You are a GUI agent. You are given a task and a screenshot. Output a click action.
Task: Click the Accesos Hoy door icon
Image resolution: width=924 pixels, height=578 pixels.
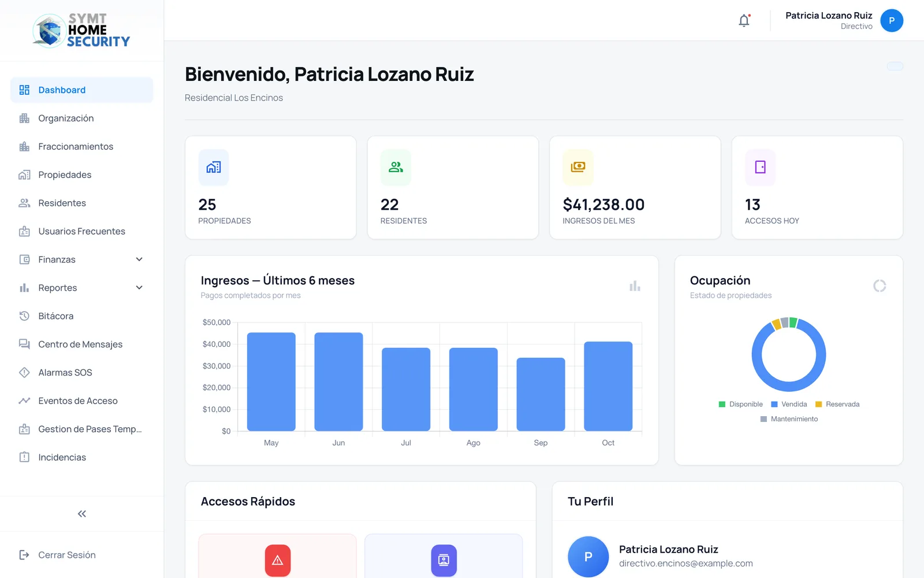pos(760,167)
